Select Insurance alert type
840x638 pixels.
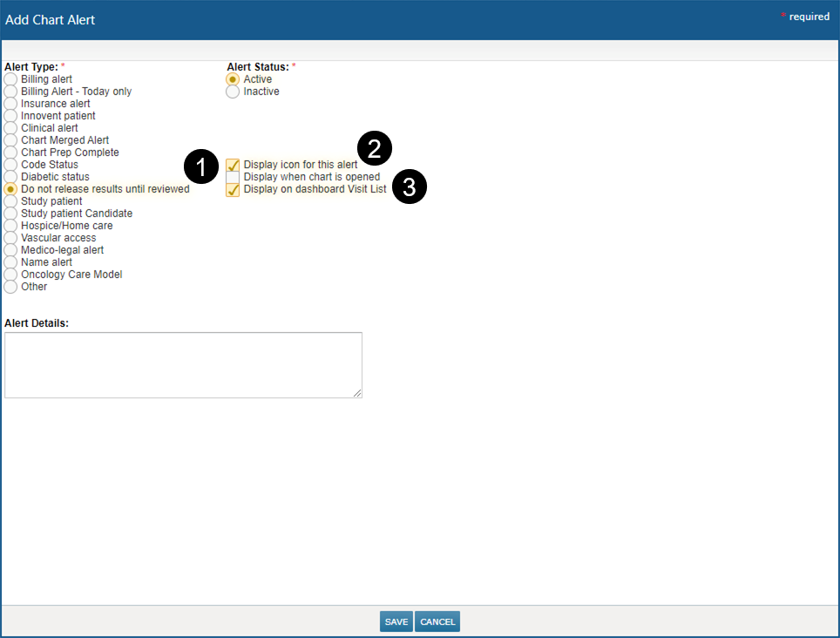click(x=10, y=104)
